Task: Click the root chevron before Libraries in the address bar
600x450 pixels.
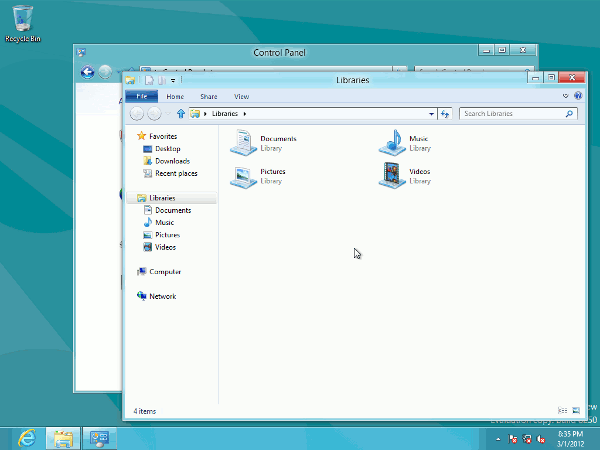Action: pos(205,114)
